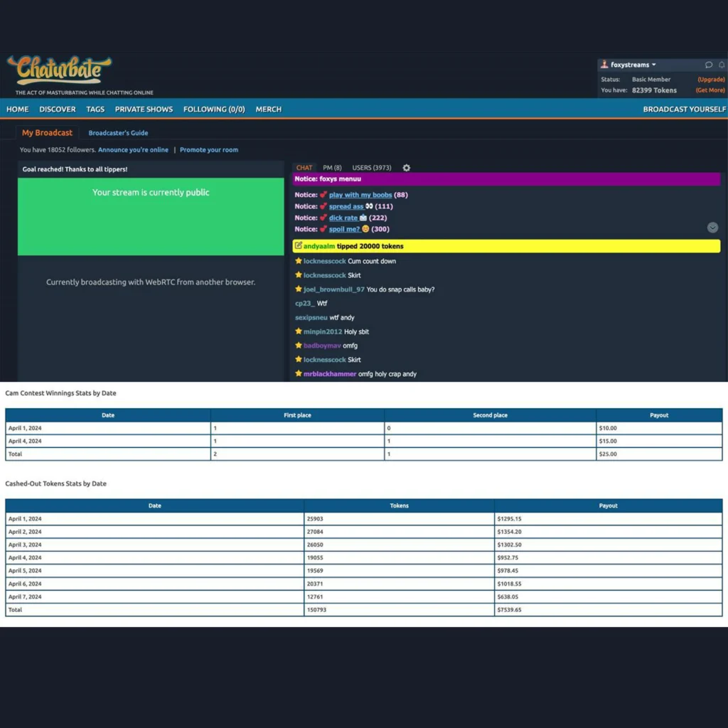Click the Chaturbate logo
This screenshot has height=728, width=728.
[x=60, y=70]
